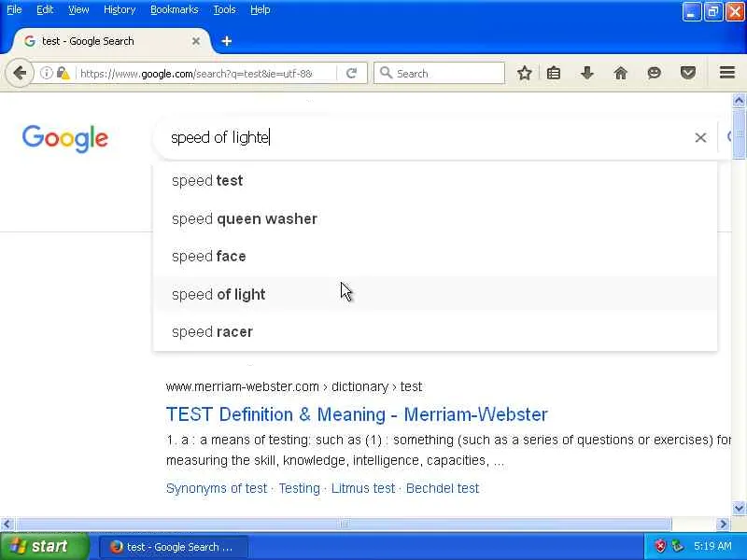Click the Google logo
The height and width of the screenshot is (560, 747).
tap(65, 138)
